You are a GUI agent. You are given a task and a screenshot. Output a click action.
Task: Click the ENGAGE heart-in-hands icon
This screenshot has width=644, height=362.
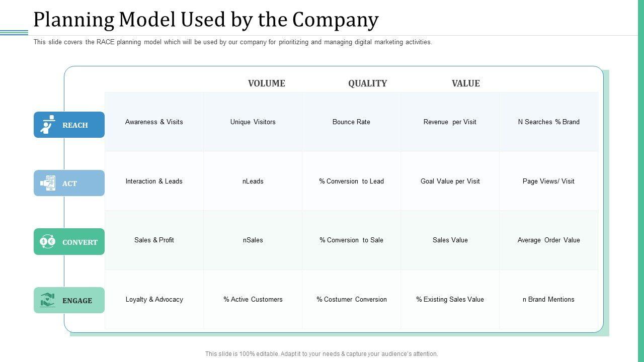tap(48, 300)
